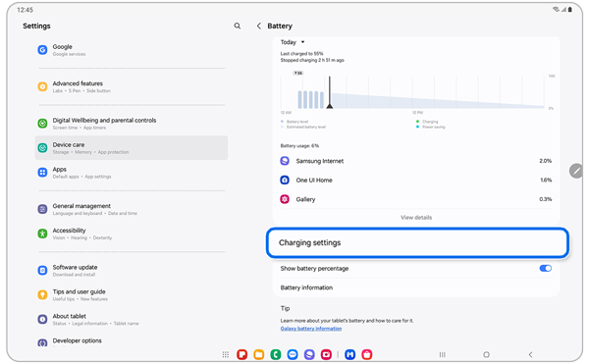
Task: Tap the Recents navigation button
Action: pos(443,354)
